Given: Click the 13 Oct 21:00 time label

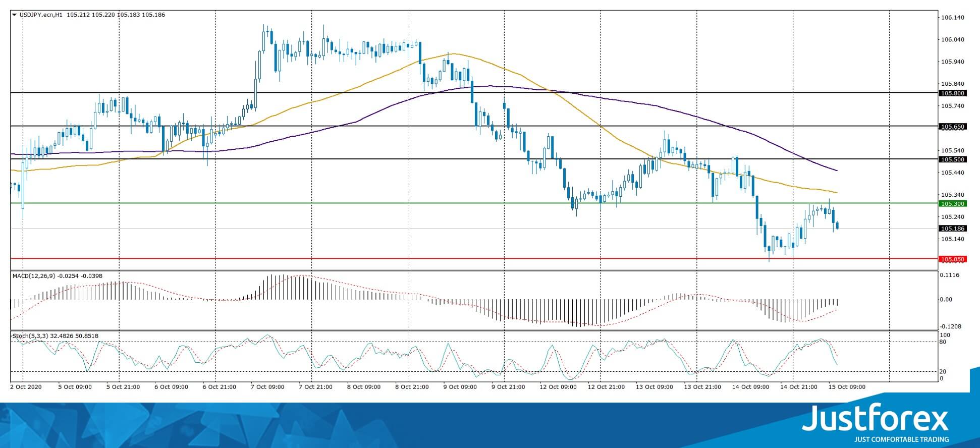Looking at the screenshot, I should click(x=702, y=387).
